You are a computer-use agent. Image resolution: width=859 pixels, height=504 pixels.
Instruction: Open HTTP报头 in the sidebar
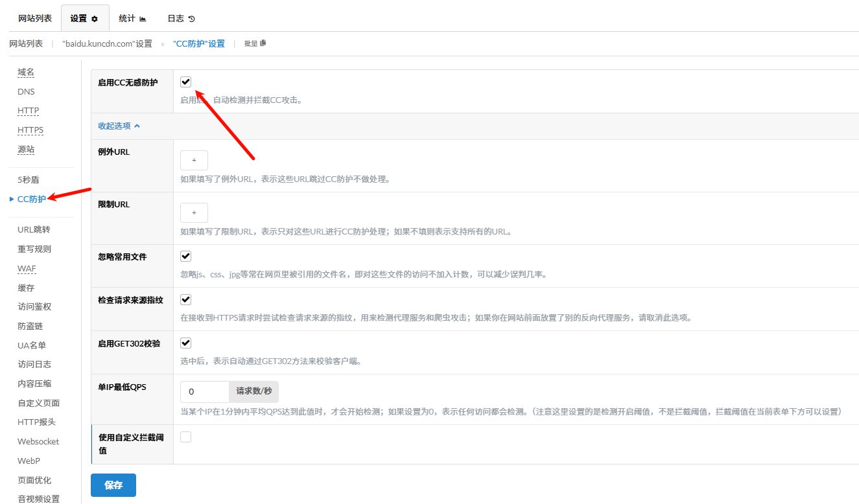(37, 422)
